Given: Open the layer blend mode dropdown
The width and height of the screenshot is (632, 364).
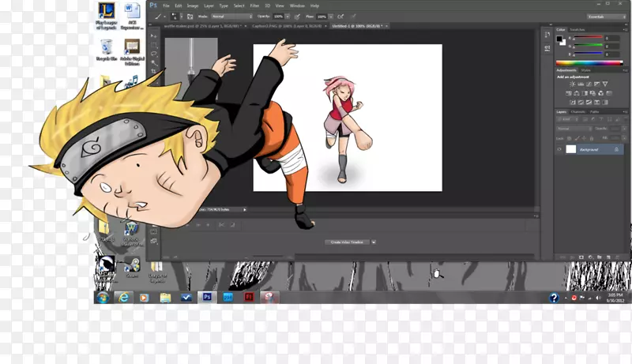Looking at the screenshot, I should click(573, 128).
